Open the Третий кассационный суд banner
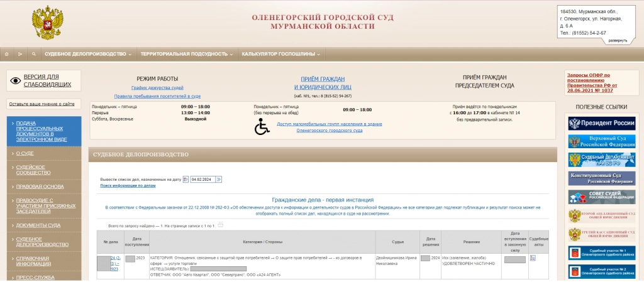Screen dimensions: 644x292 click(601, 234)
